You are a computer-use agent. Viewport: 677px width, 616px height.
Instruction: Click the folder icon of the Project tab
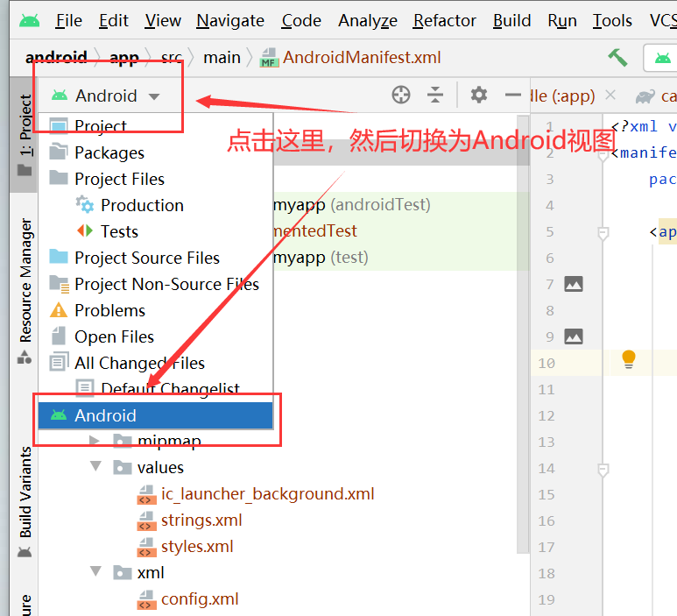coord(25,170)
